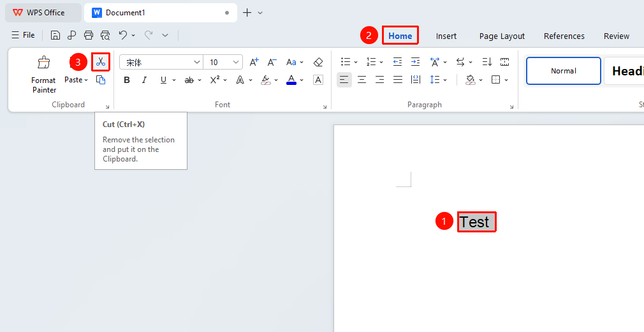
Task: Expand the underline style dropdown arrow
Action: (174, 80)
